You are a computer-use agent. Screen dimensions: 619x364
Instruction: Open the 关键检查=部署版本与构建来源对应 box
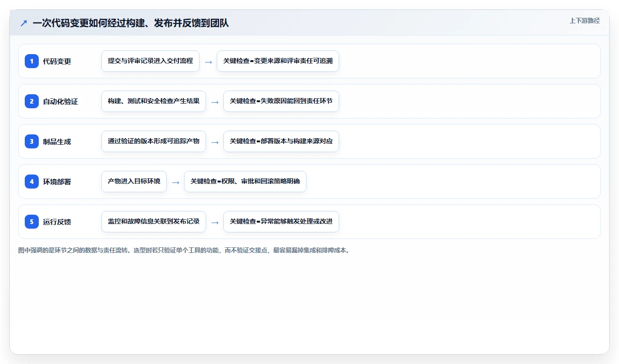pyautogui.click(x=281, y=141)
